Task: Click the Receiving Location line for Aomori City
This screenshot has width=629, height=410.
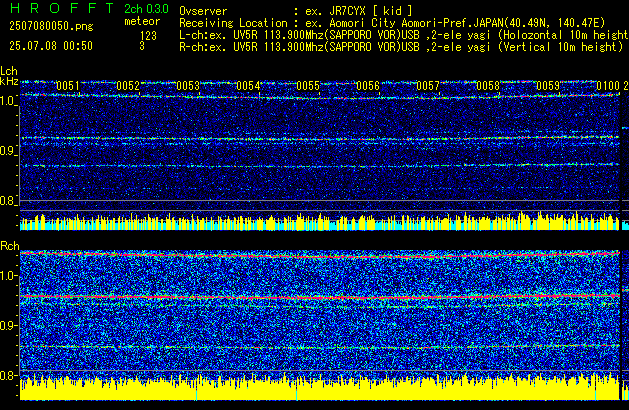Action: point(392,23)
